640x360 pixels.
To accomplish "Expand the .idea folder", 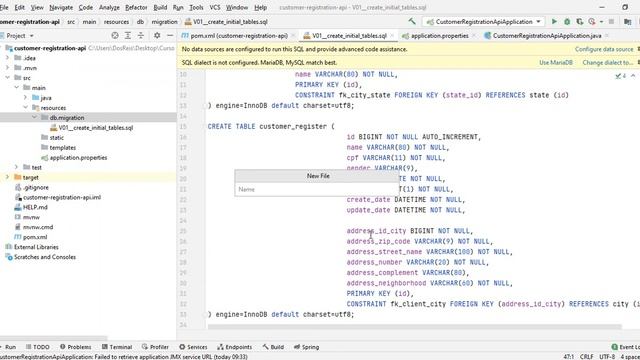I will tap(7, 58).
